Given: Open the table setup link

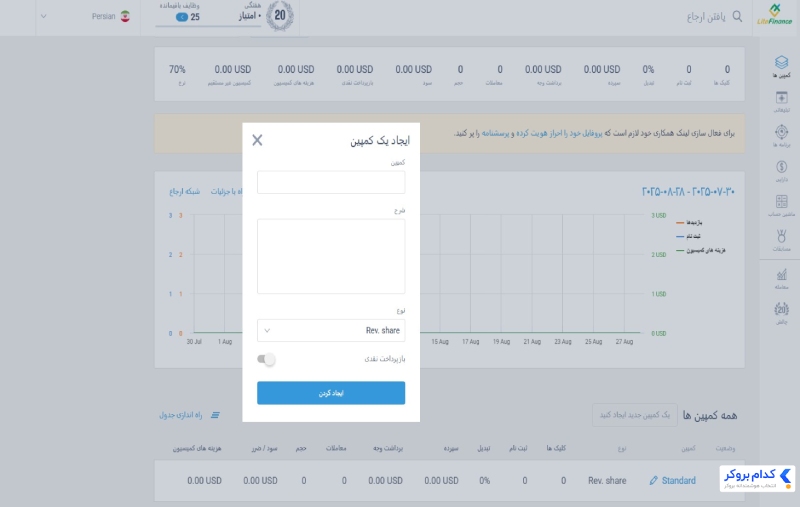Looking at the screenshot, I should [181, 415].
